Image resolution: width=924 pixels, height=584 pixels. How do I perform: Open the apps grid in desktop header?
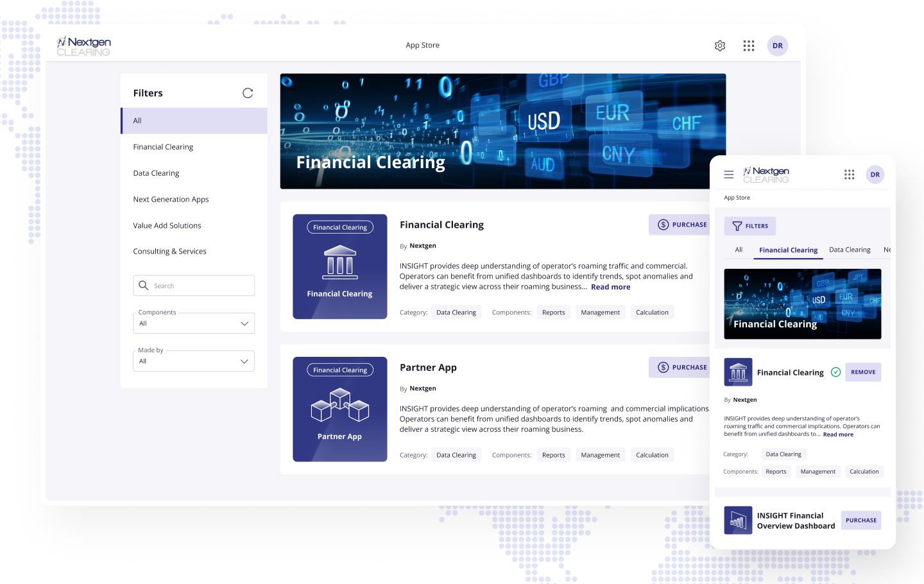tap(749, 46)
